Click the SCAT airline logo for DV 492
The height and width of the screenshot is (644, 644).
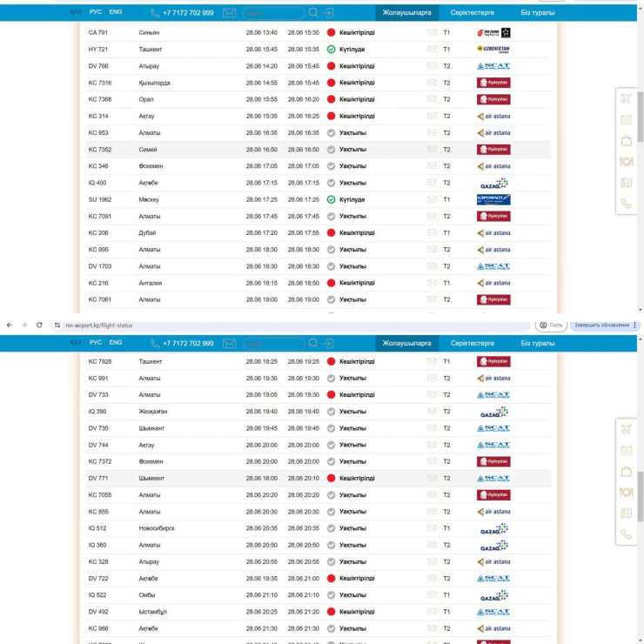493,612
